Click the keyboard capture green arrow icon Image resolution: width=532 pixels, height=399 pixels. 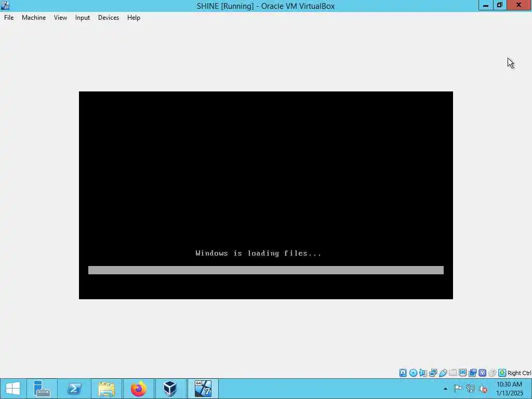coord(502,373)
